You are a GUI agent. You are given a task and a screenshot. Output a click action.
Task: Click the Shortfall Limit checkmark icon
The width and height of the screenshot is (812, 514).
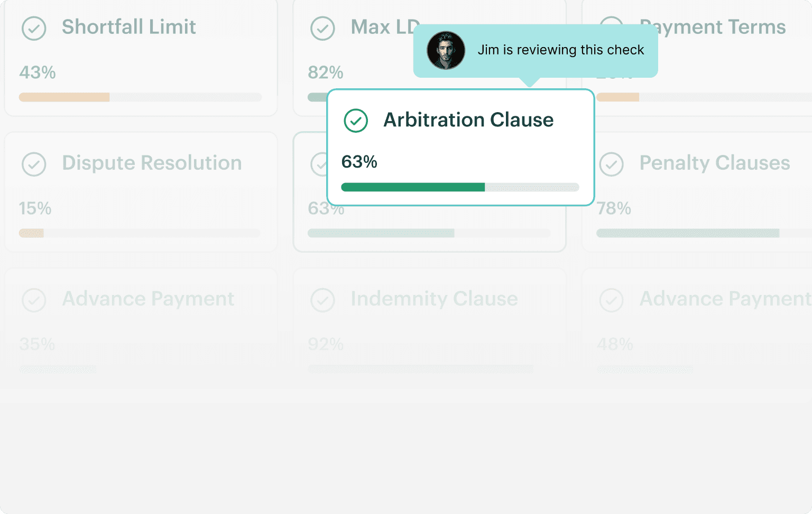click(x=34, y=28)
